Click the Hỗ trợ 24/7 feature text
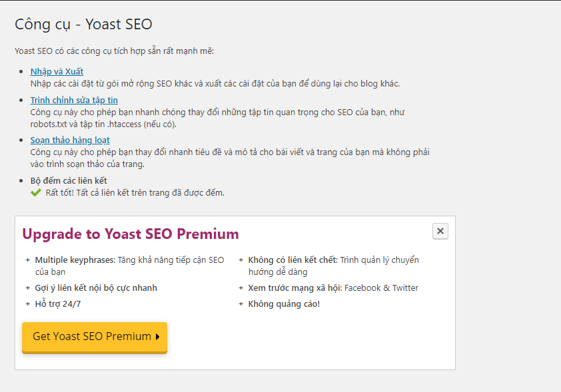This screenshot has width=561, height=392. tap(57, 304)
